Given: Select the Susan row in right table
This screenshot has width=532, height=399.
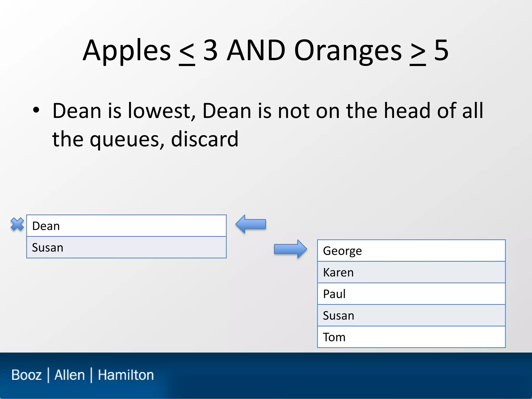Looking at the screenshot, I should pyautogui.click(x=411, y=315).
